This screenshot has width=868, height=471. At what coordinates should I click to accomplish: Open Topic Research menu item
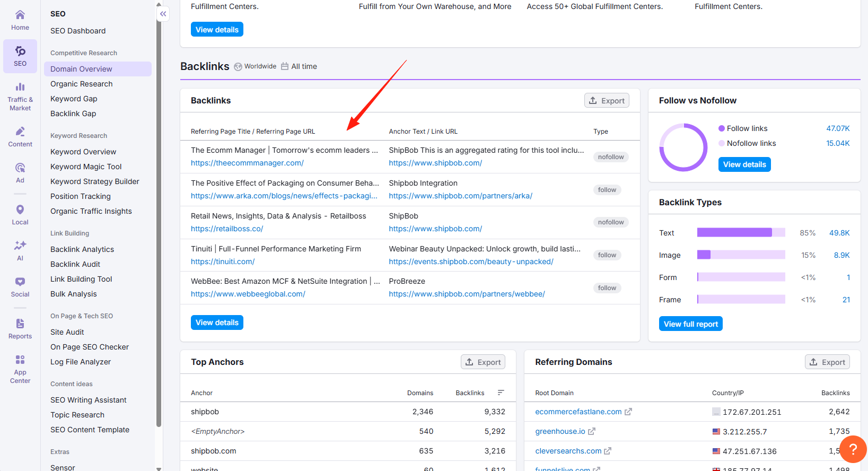click(77, 415)
